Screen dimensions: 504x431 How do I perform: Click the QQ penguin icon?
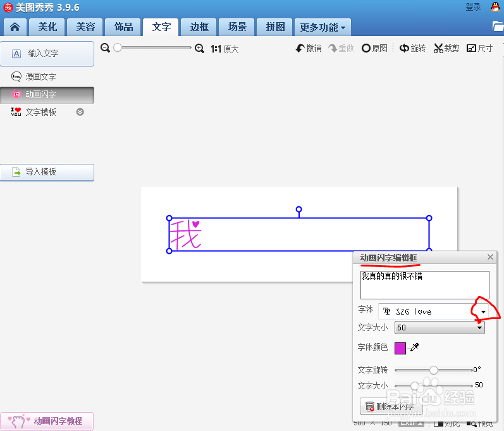[x=495, y=7]
